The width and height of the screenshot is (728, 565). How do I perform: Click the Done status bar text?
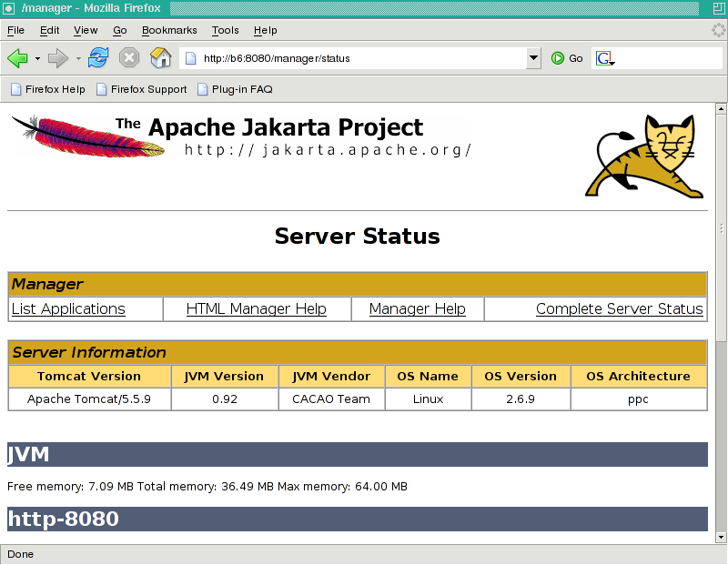(20, 554)
